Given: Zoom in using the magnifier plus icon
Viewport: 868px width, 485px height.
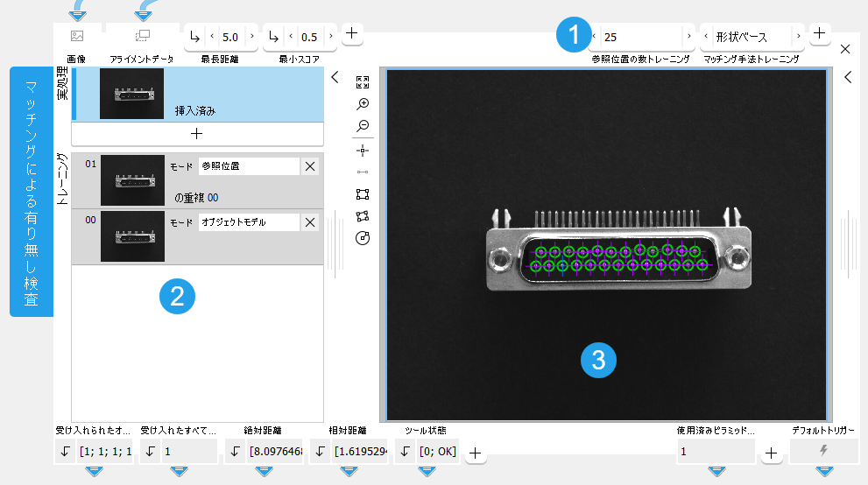Looking at the screenshot, I should [363, 104].
